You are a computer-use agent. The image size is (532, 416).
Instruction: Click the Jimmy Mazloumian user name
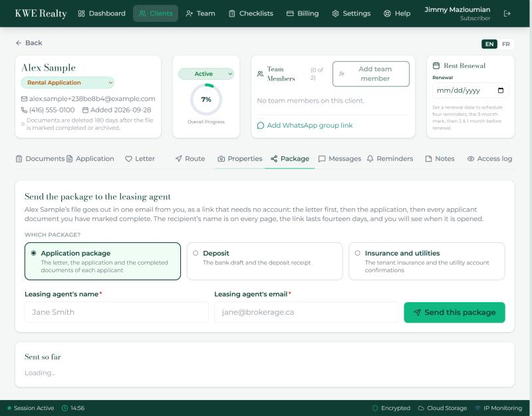point(457,9)
